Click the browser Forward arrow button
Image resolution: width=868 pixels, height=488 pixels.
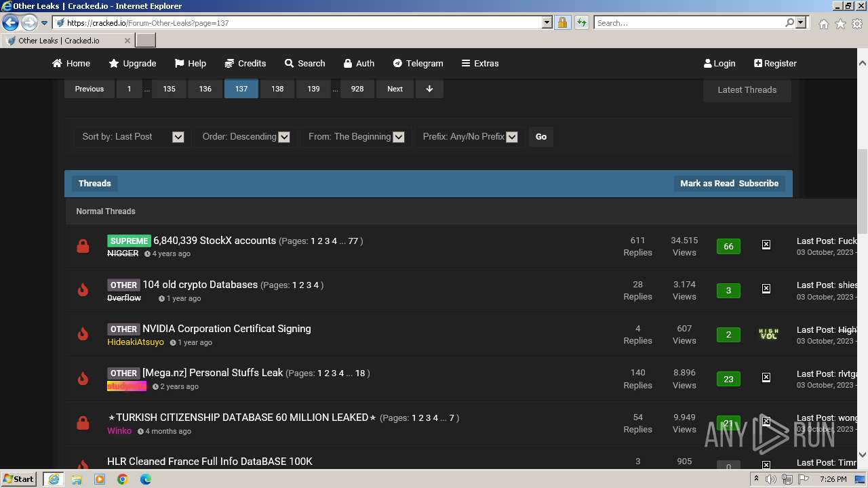29,23
